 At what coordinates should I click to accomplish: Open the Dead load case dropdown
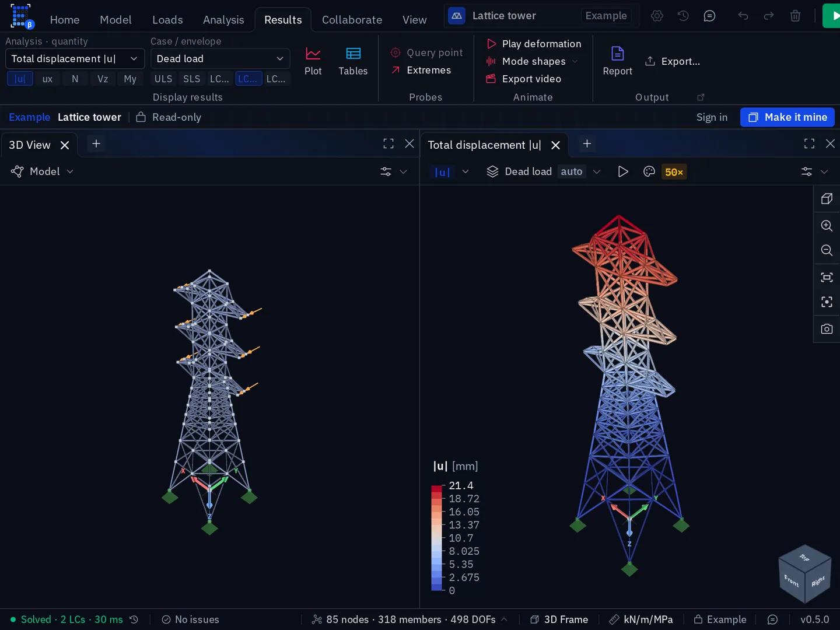220,58
